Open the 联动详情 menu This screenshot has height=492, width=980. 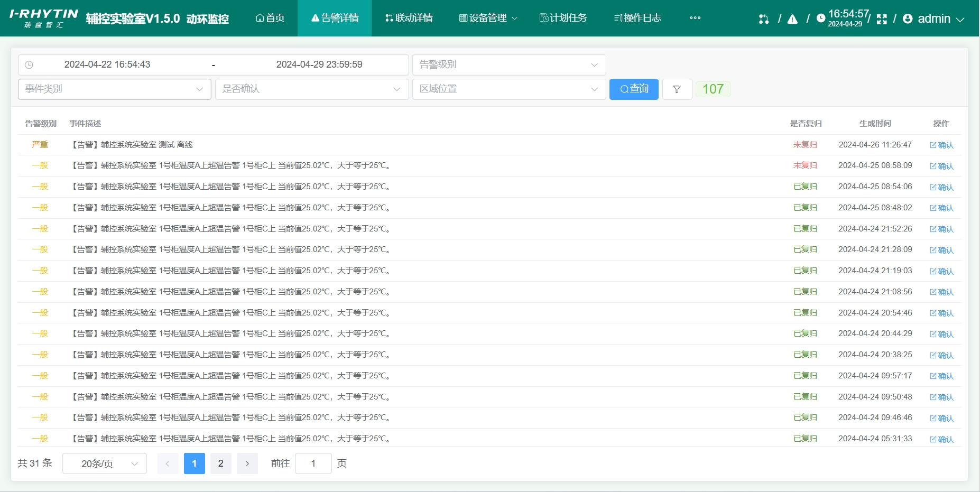409,18
